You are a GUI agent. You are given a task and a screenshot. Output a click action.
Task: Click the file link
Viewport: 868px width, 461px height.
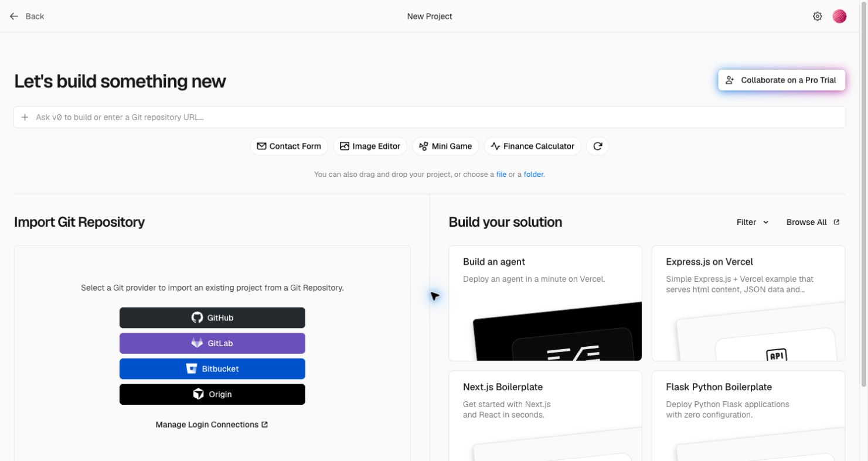coord(501,175)
